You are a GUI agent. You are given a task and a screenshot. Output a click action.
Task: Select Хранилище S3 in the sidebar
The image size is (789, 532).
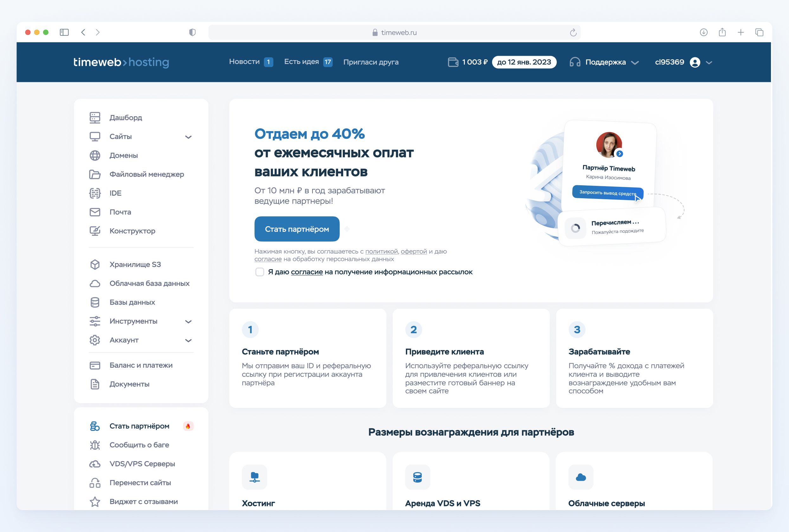(x=135, y=265)
